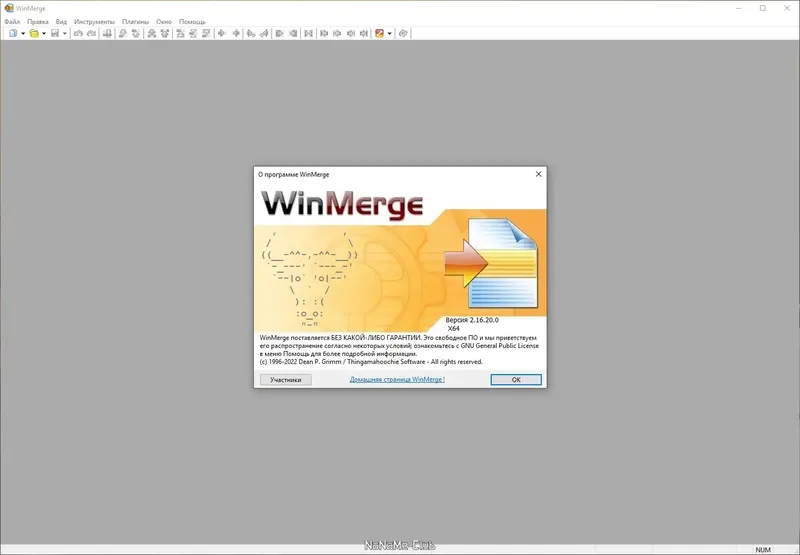Open the Окно menu
Image resolution: width=800 pixels, height=555 pixels.
tap(164, 22)
